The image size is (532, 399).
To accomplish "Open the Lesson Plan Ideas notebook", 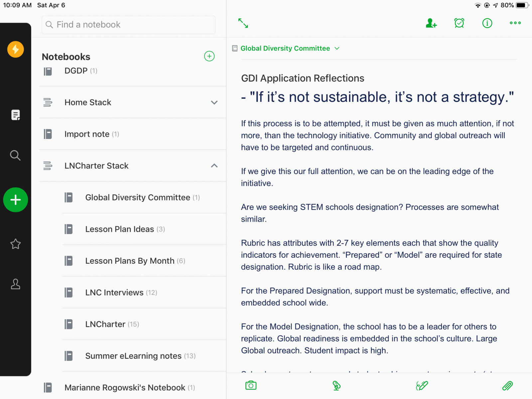I will 120,229.
